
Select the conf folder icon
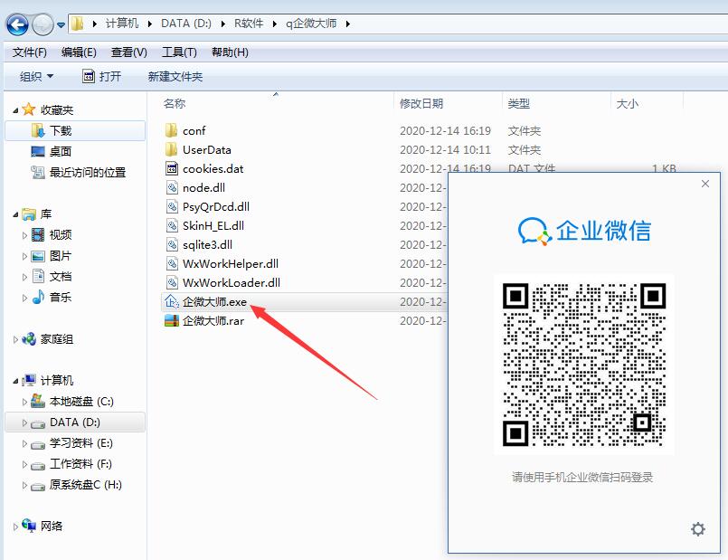pos(171,130)
